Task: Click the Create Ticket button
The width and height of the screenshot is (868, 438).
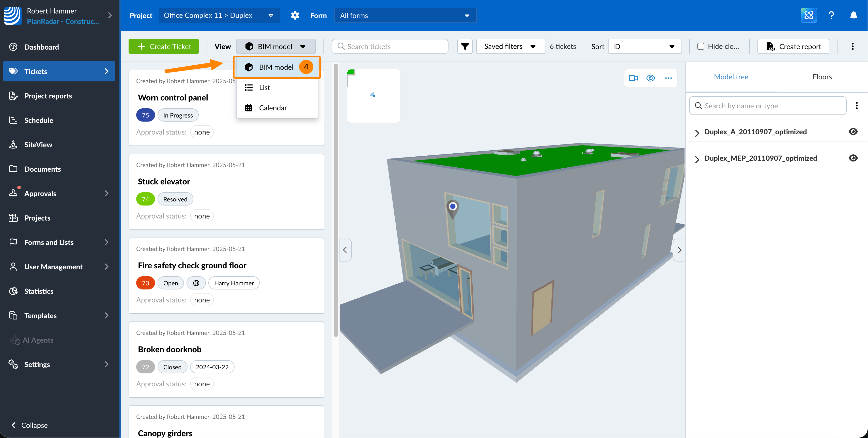Action: click(x=163, y=47)
